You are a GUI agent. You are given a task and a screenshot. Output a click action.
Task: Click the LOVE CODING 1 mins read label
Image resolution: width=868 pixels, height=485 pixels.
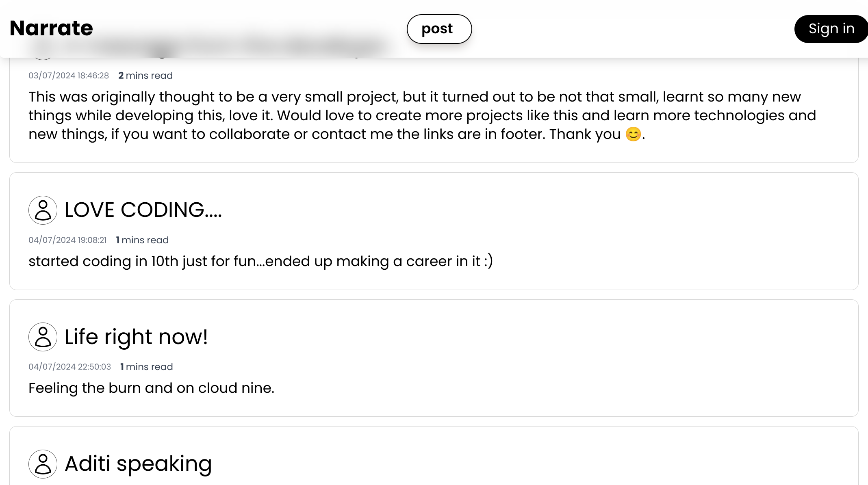click(142, 240)
